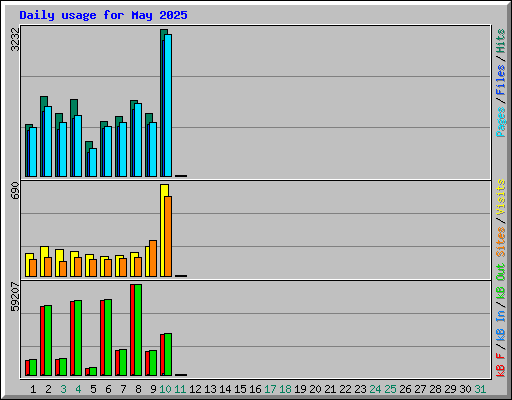The image size is (512, 400).
Task: Click the 'Sites' legend label
Action: click(x=501, y=242)
